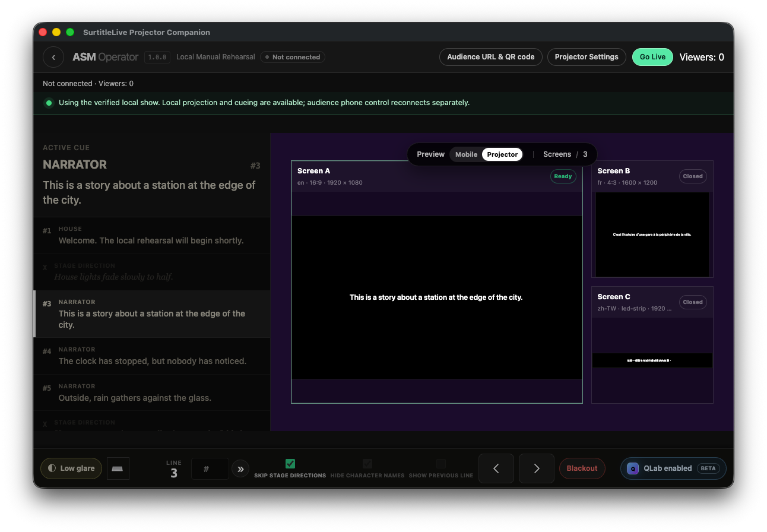Toggle Low glare mode
This screenshot has height=532, width=767.
point(71,468)
